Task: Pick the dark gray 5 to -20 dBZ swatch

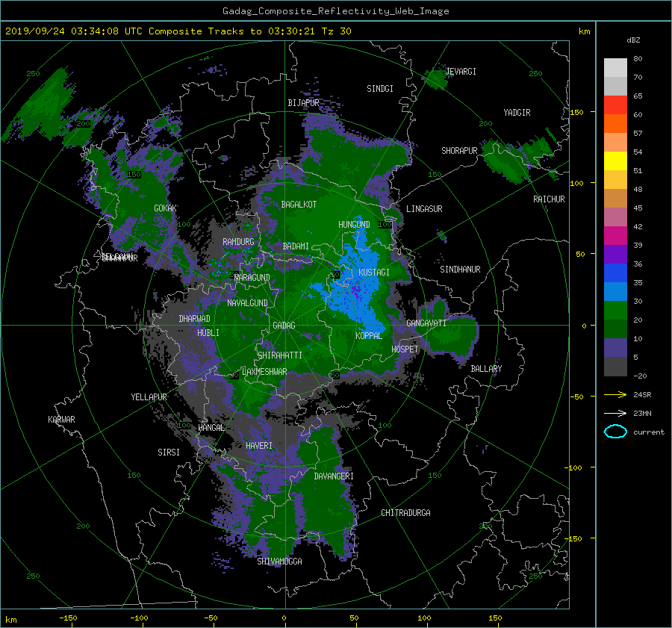Action: (x=615, y=367)
